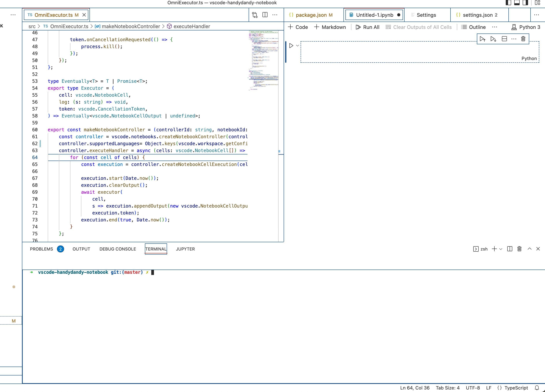Change the cell language from Python
This screenshot has width=545, height=392.
point(529,58)
